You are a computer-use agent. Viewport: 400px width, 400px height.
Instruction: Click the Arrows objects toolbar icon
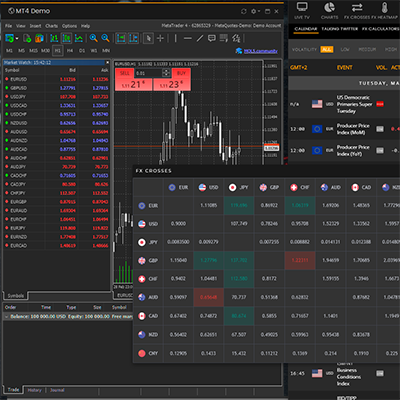click(x=236, y=38)
